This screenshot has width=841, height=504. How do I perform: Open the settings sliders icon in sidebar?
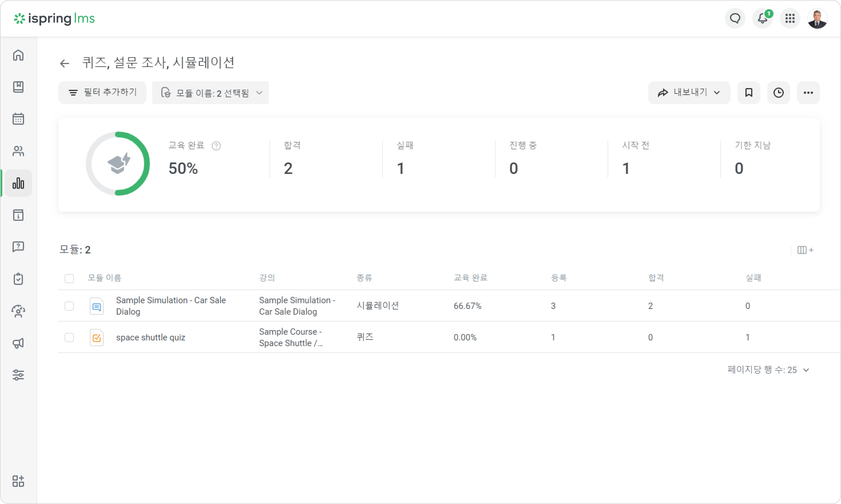(18, 375)
